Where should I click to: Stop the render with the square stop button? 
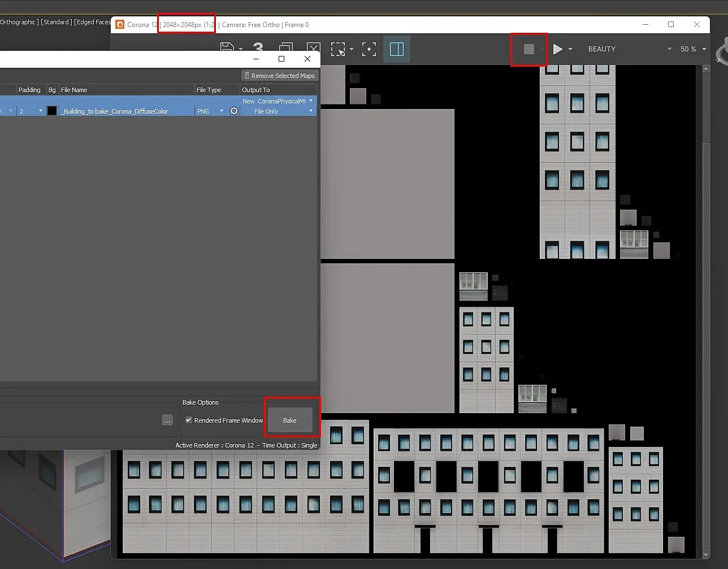coord(529,49)
